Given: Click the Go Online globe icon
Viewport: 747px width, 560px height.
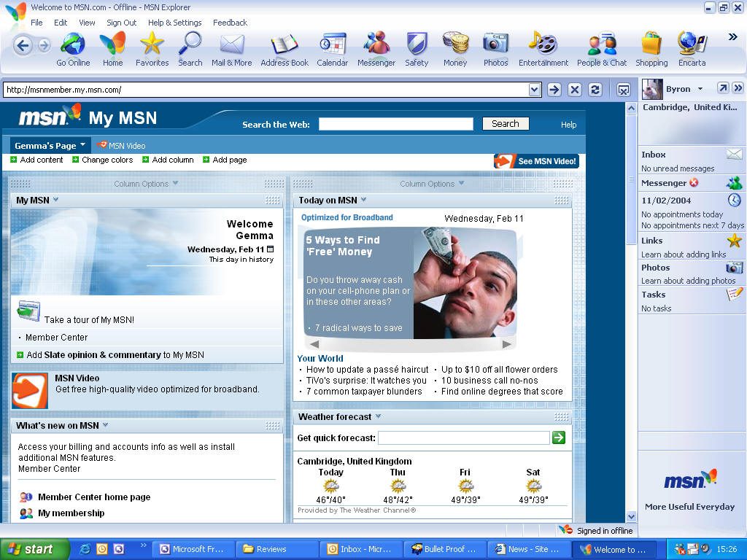Looking at the screenshot, I should click(x=73, y=44).
